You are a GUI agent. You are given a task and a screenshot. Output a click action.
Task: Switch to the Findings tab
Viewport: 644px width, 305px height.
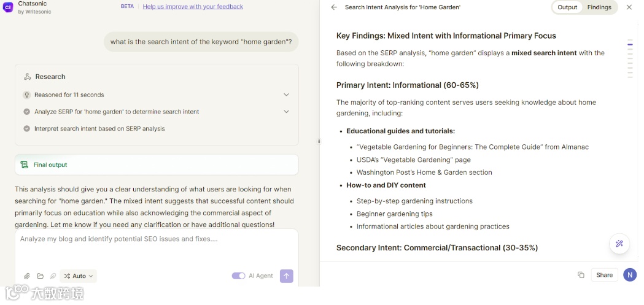pos(599,7)
